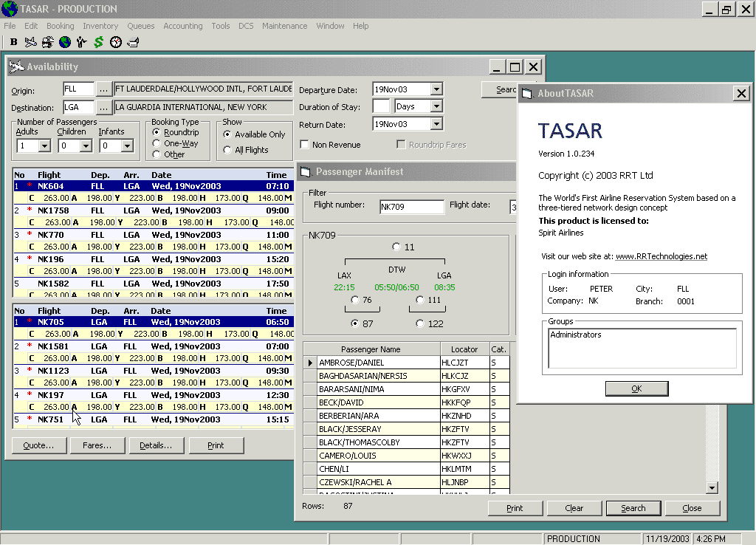
Task: Click the vehicles toolbar icon
Action: (x=47, y=42)
